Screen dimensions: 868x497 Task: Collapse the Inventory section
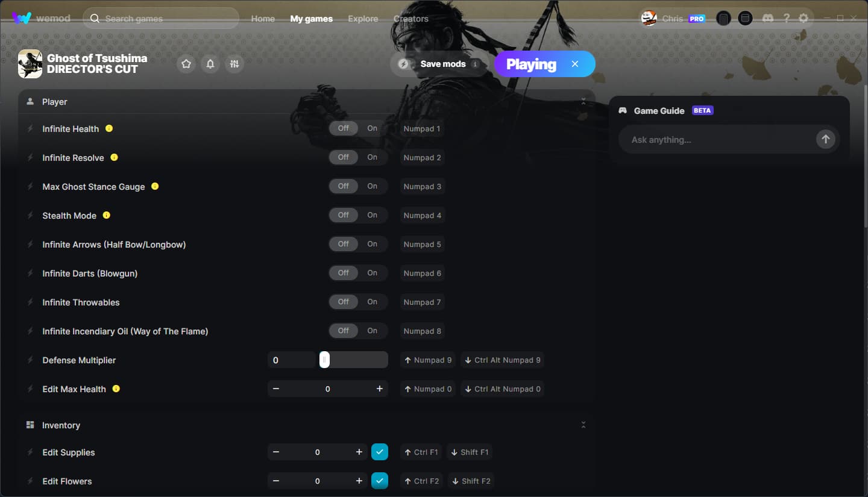pos(583,424)
